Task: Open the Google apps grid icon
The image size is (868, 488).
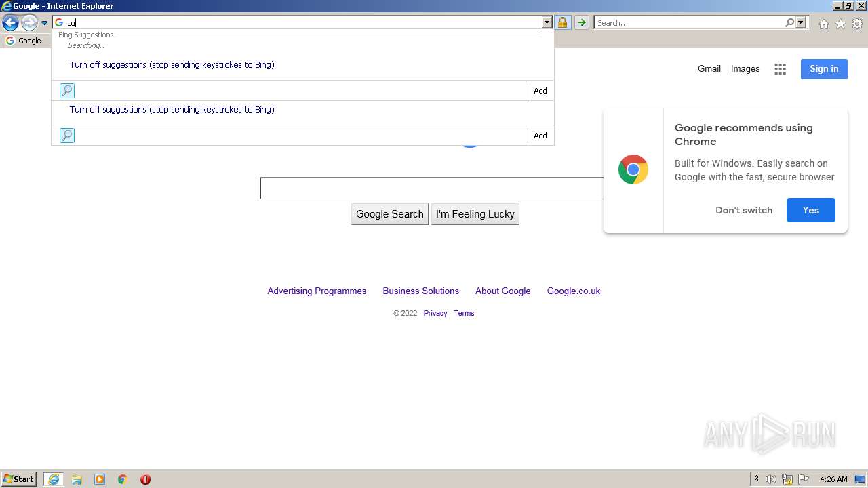Action: click(x=780, y=69)
